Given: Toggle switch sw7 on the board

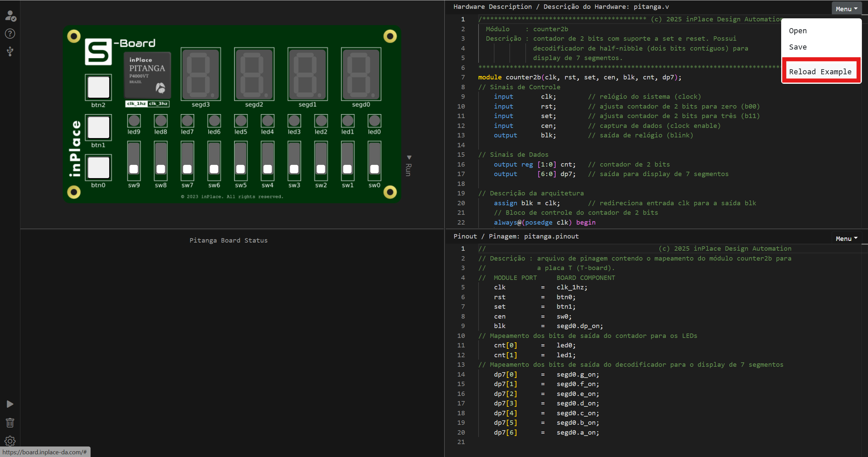Looking at the screenshot, I should click(x=187, y=161).
